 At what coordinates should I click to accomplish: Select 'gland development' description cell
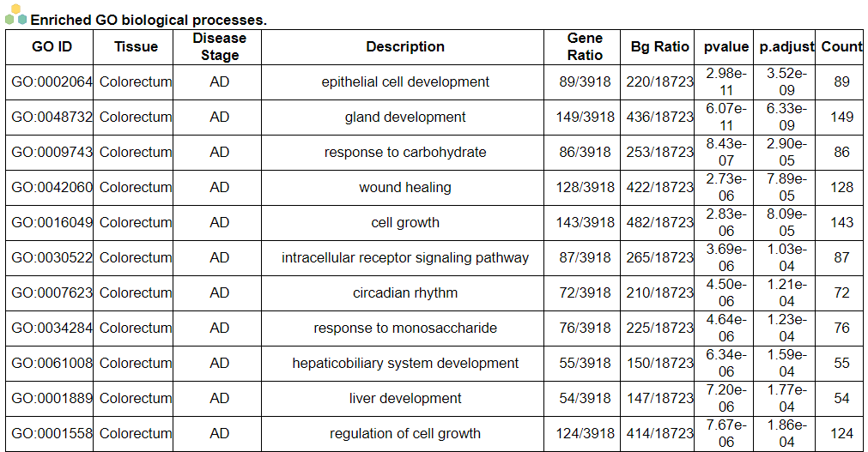[405, 118]
